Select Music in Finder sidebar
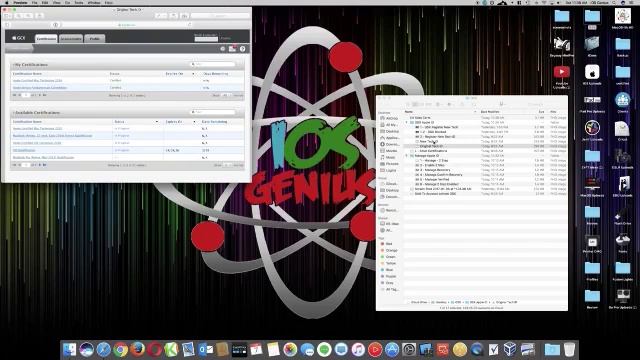Image resolution: width=640 pixels, height=360 pixels. (388, 158)
